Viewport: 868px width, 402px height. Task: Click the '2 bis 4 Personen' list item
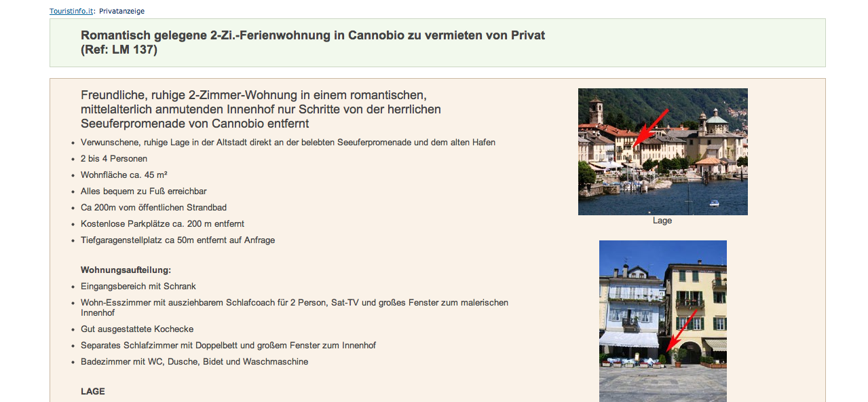(x=114, y=159)
